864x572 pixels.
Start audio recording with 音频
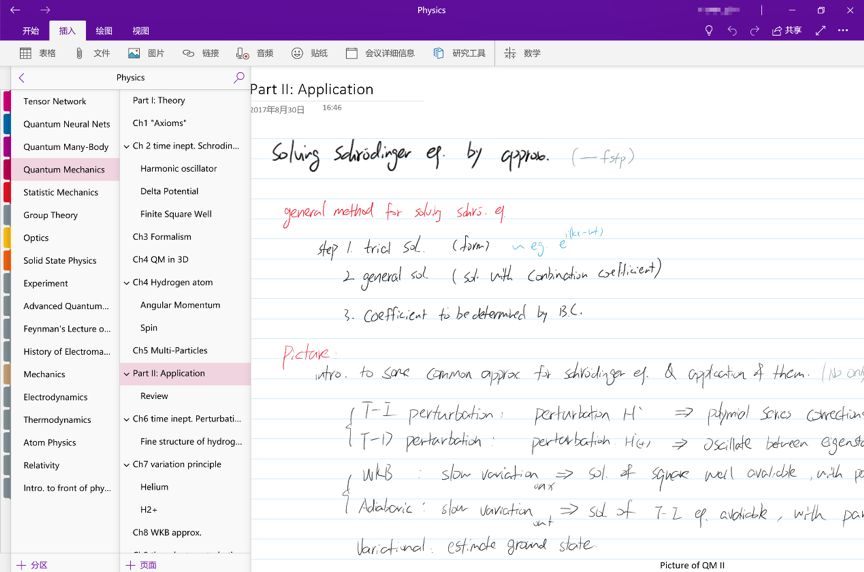tap(242, 53)
